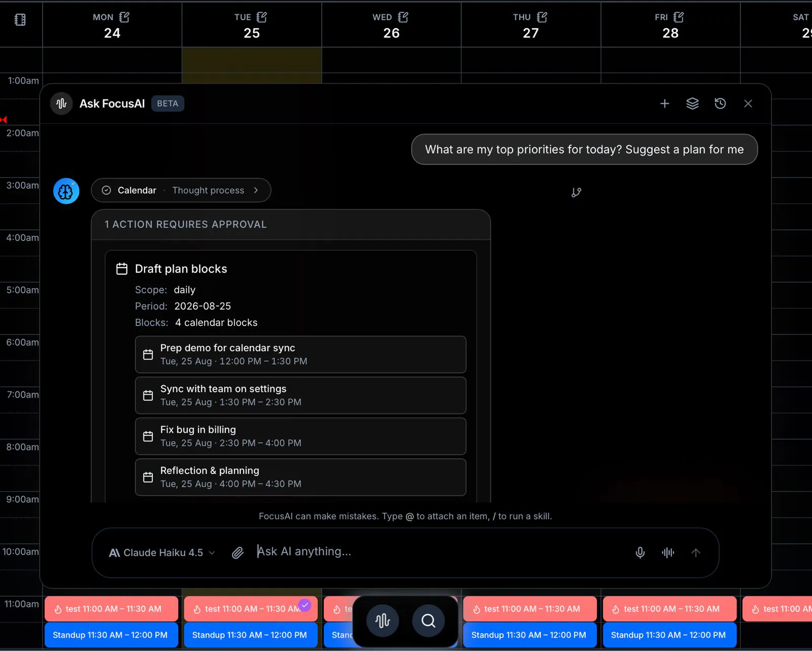Open the note icon for FRI 28
This screenshot has height=651, width=812.
point(679,17)
